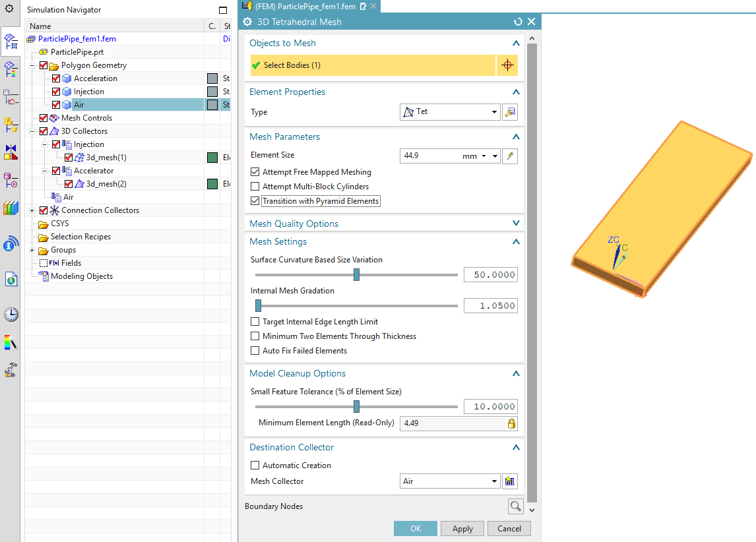Open the History clock sidebar icon
This screenshot has height=542, width=756.
coord(11,315)
